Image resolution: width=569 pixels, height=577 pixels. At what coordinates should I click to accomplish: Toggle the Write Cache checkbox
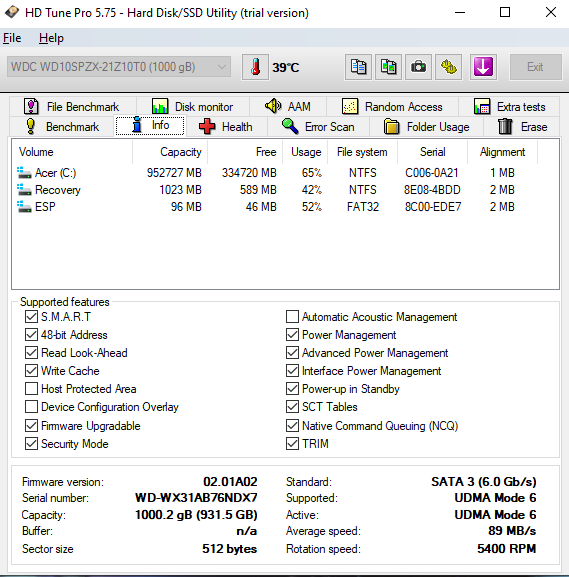coord(31,371)
